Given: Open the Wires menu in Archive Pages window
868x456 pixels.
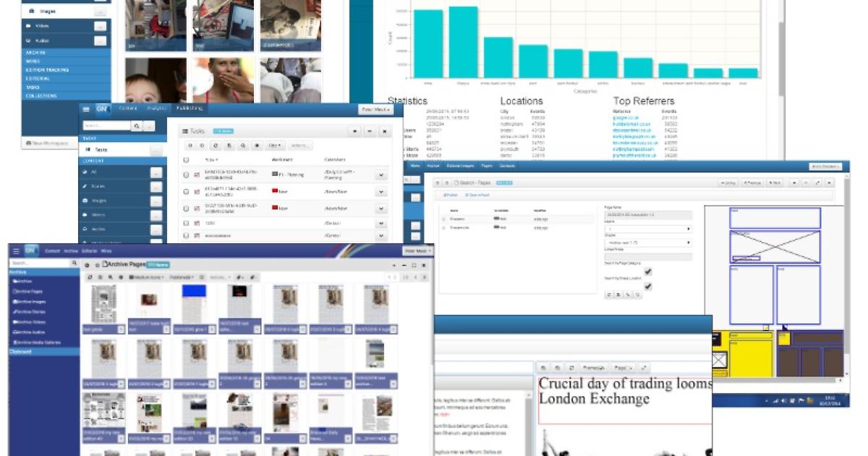Looking at the screenshot, I should (x=106, y=250).
